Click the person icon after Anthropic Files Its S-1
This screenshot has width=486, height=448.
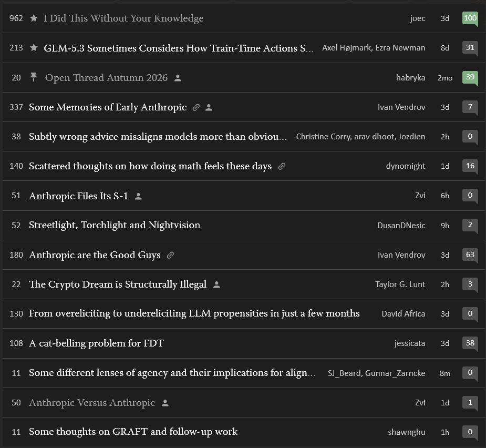tap(138, 196)
